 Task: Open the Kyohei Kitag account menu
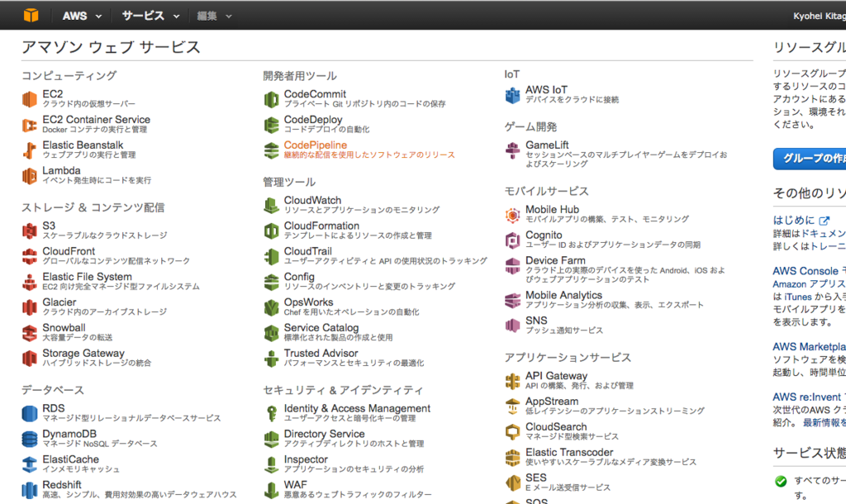pyautogui.click(x=819, y=17)
